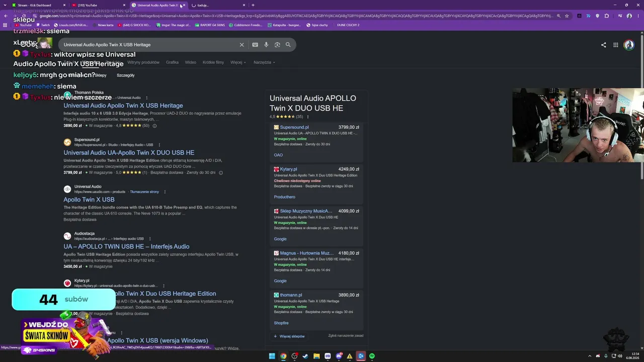Start a voice search with the microphone
This screenshot has width=644, height=362.
(266, 45)
